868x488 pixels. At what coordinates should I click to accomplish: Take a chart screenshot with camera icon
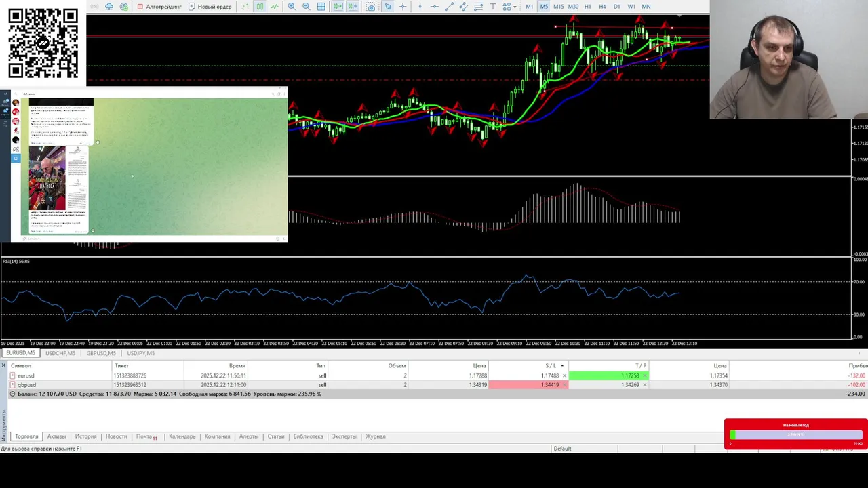pyautogui.click(x=371, y=6)
